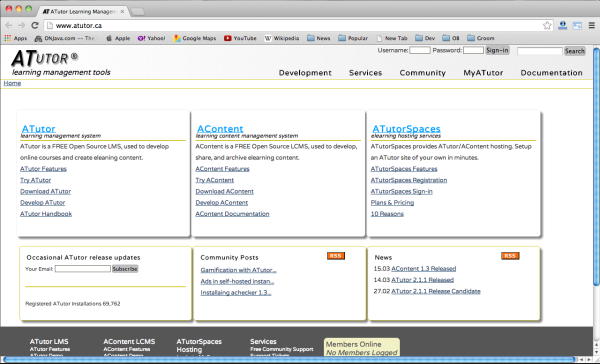Image resolution: width=600 pixels, height=364 pixels.
Task: Bookmark page with the star icon
Action: tap(547, 26)
